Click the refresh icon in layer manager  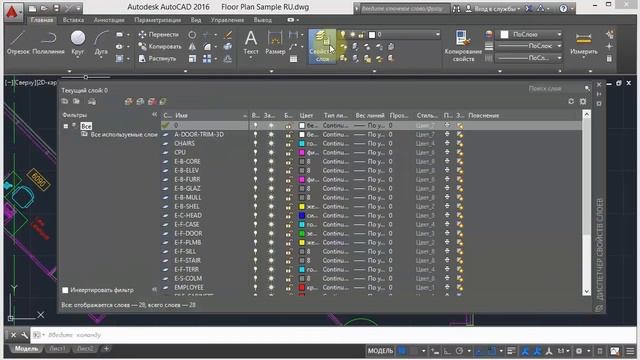pos(571,101)
